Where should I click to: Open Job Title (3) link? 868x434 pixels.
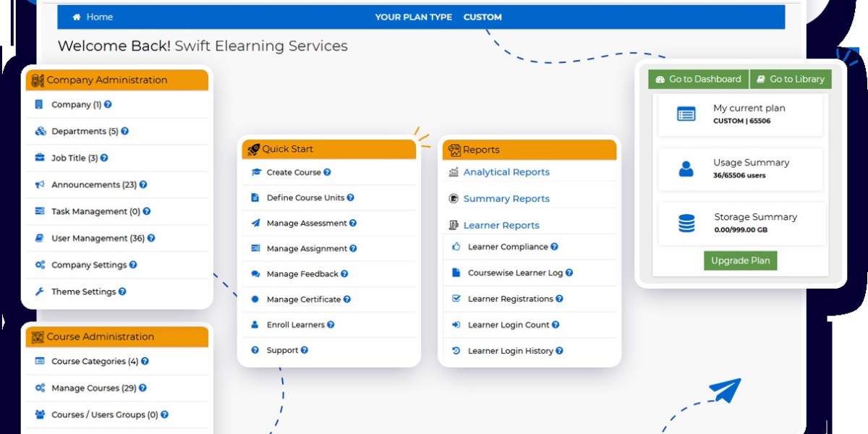[75, 158]
